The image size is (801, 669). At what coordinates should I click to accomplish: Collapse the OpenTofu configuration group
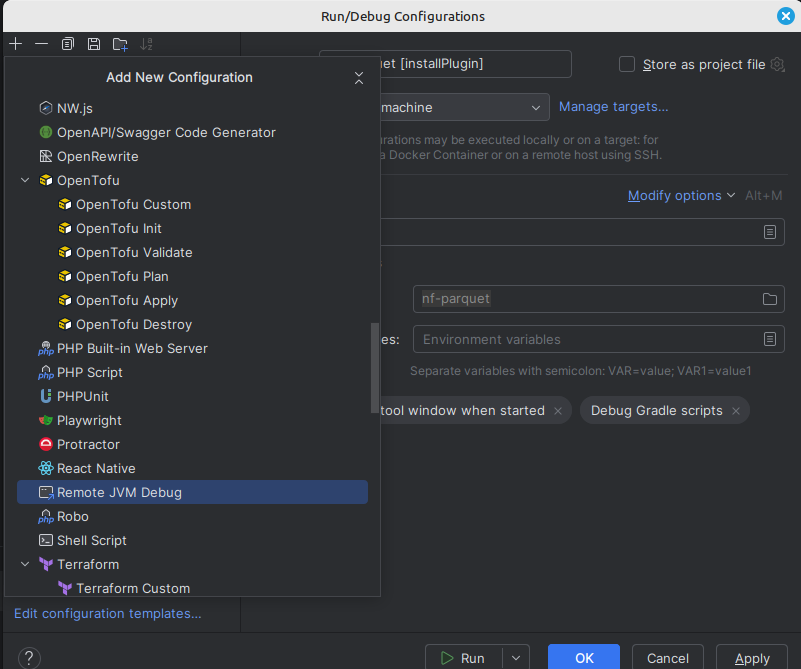(x=25, y=180)
